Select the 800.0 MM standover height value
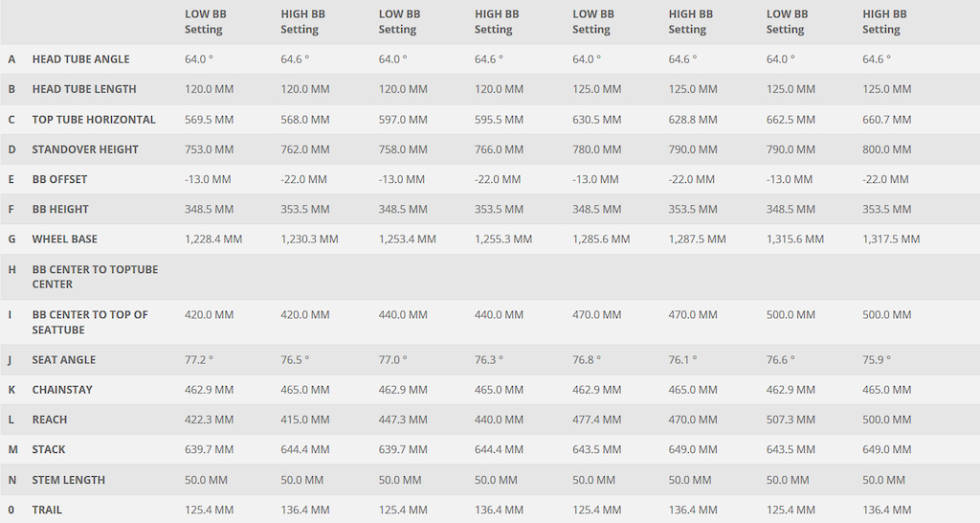The height and width of the screenshot is (523, 980). (887, 149)
